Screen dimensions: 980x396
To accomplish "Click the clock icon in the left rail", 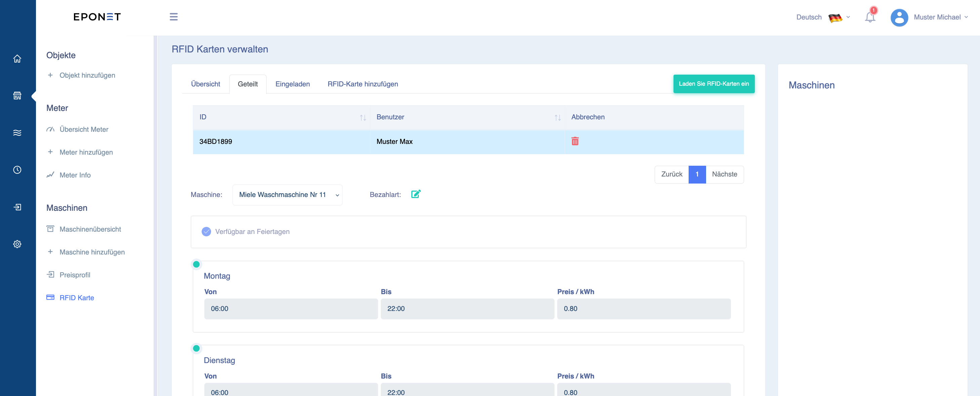I will 17,170.
